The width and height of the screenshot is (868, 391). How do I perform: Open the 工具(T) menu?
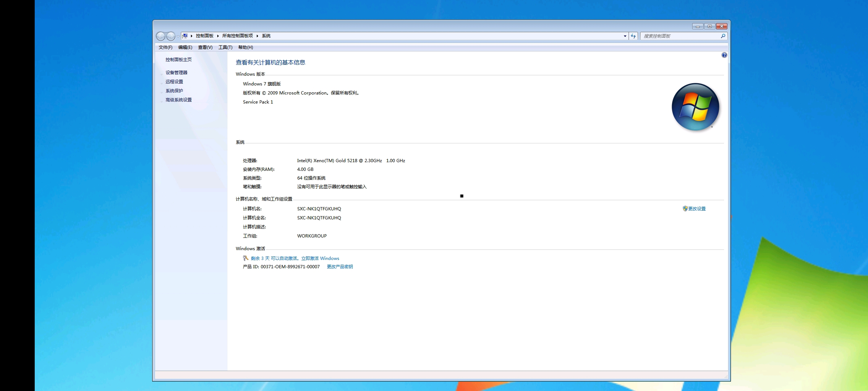coord(225,47)
